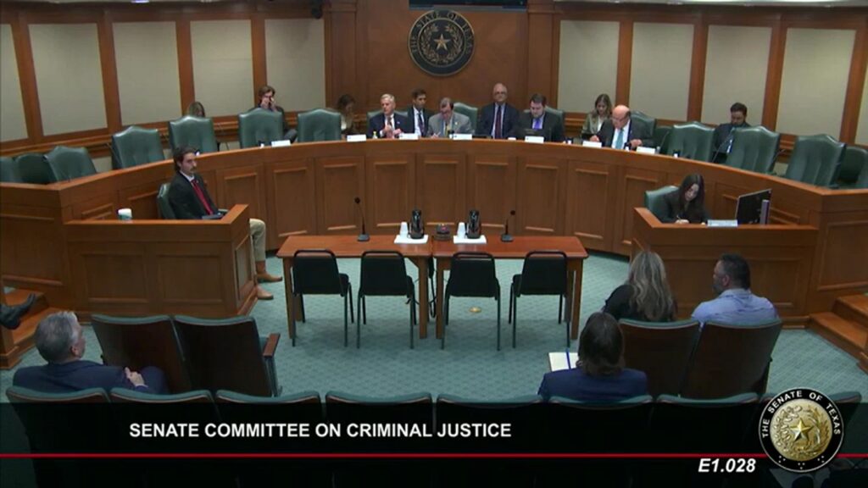Click the computer monitor on clerk desk
This screenshot has height=488, width=868.
click(753, 207)
